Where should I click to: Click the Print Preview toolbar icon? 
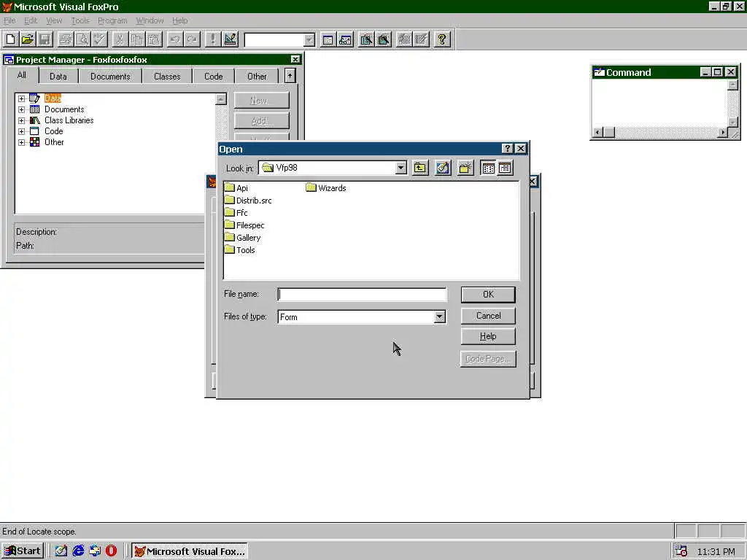(x=82, y=39)
